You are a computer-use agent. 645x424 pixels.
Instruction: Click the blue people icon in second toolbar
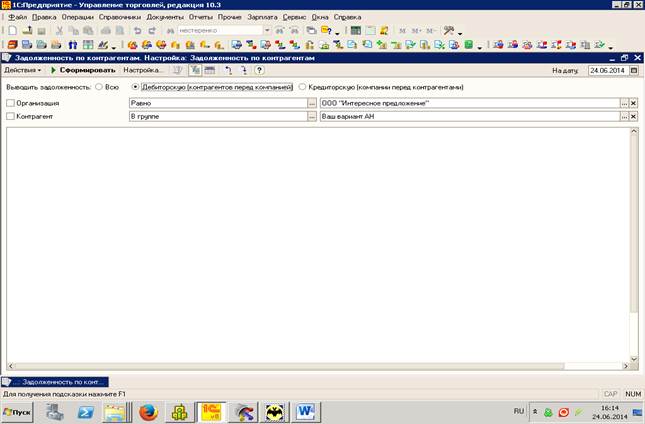pyautogui.click(x=73, y=45)
